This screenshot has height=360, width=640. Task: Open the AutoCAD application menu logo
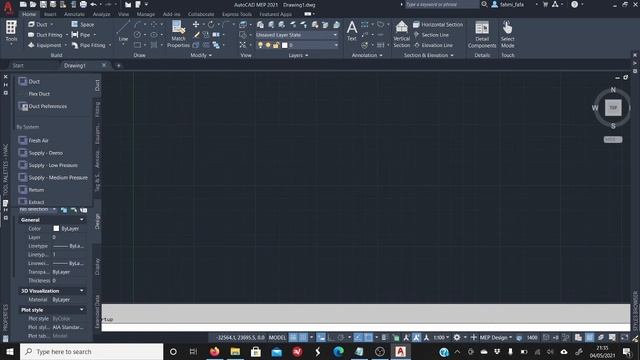pos(8,7)
